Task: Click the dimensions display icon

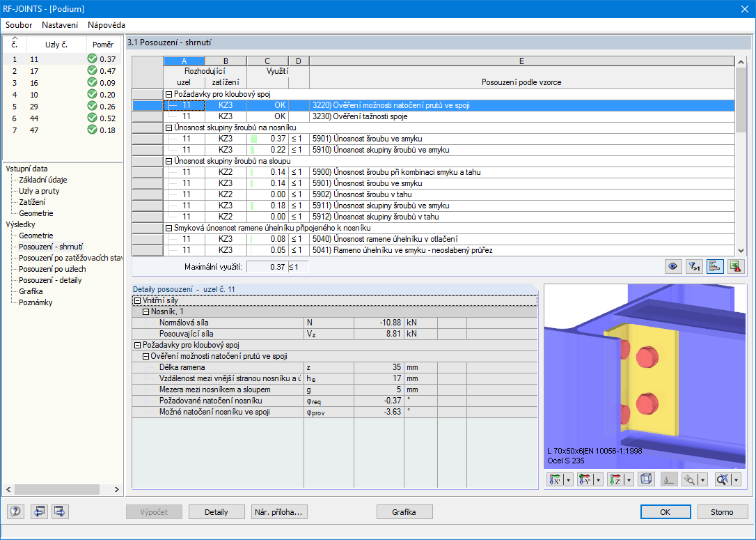Action: click(669, 479)
